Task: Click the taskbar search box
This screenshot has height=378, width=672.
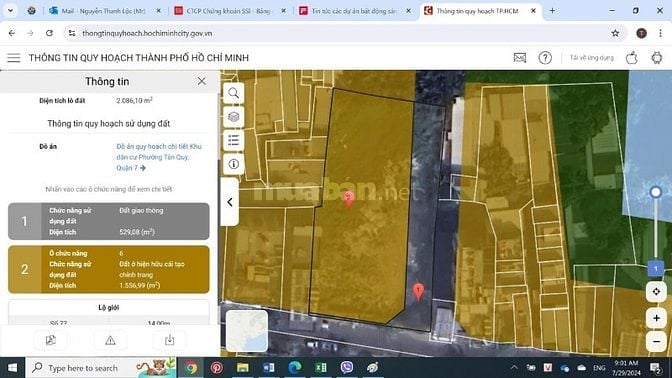Action: click(101, 368)
